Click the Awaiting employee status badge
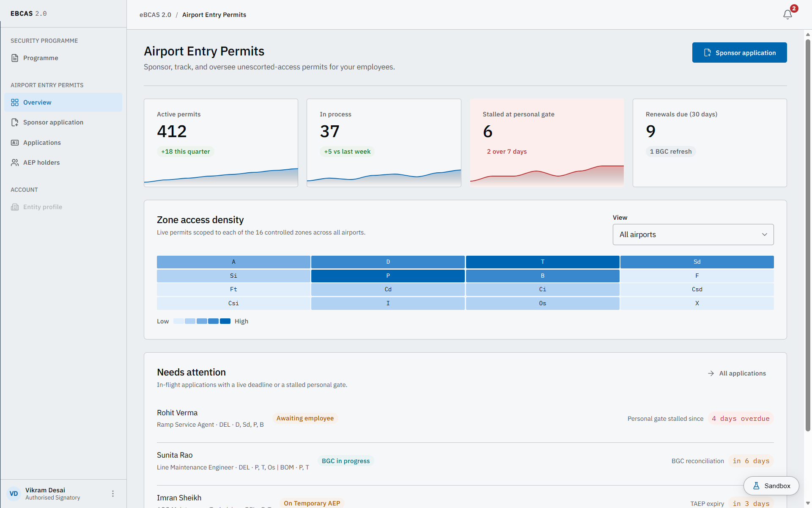 coord(305,418)
